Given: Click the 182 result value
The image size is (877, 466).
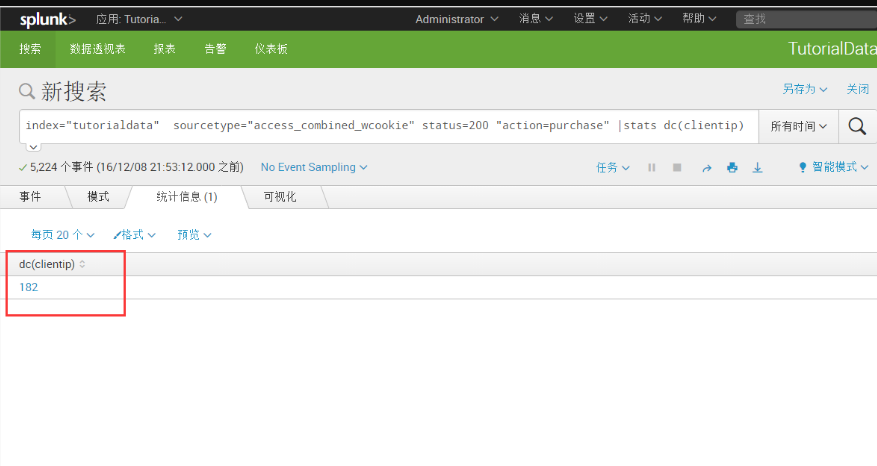Looking at the screenshot, I should [x=29, y=287].
